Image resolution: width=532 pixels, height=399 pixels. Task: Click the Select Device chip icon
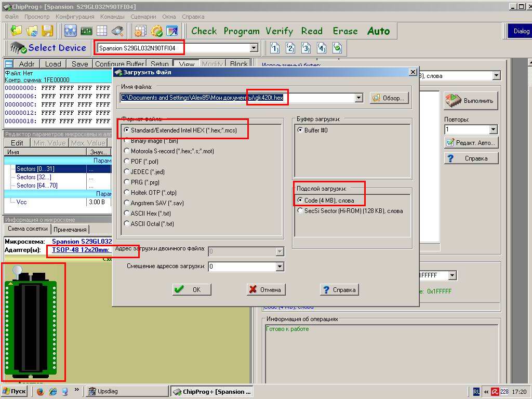[18, 48]
